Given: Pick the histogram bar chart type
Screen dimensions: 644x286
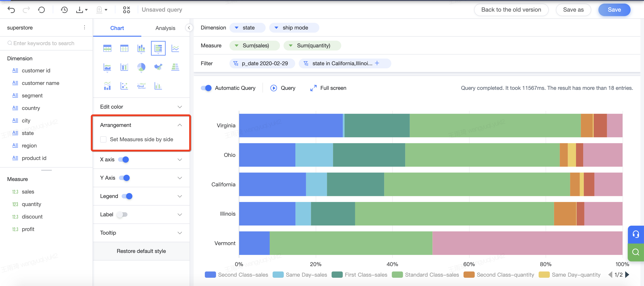Looking at the screenshot, I should (158, 86).
